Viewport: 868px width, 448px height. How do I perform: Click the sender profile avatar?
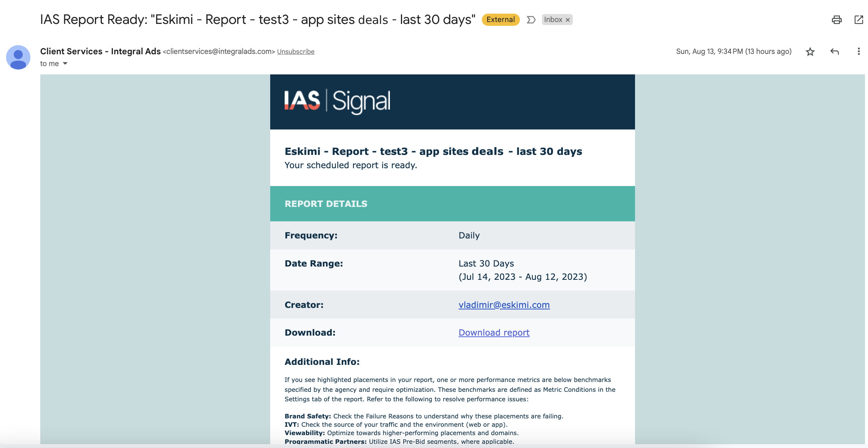(18, 57)
